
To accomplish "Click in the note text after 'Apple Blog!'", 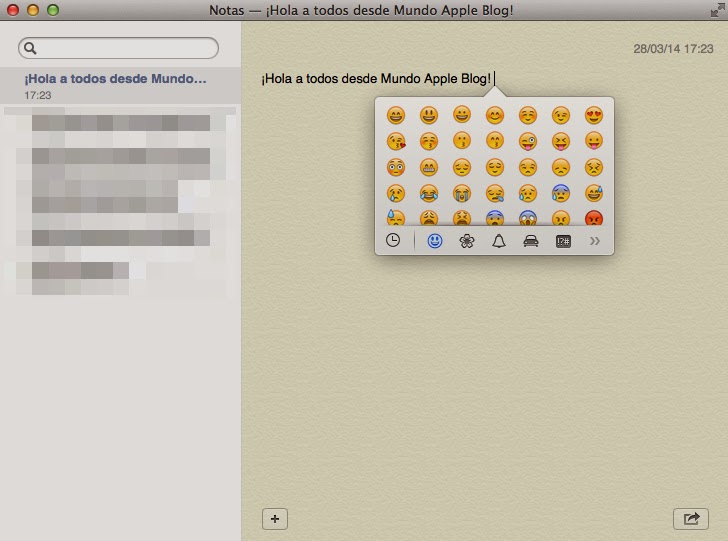I will (x=494, y=79).
